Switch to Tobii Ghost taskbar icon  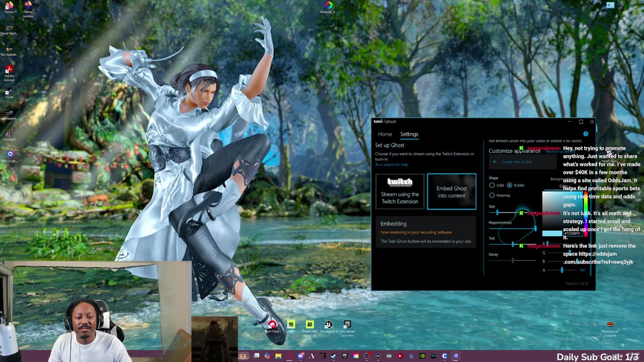(456, 356)
